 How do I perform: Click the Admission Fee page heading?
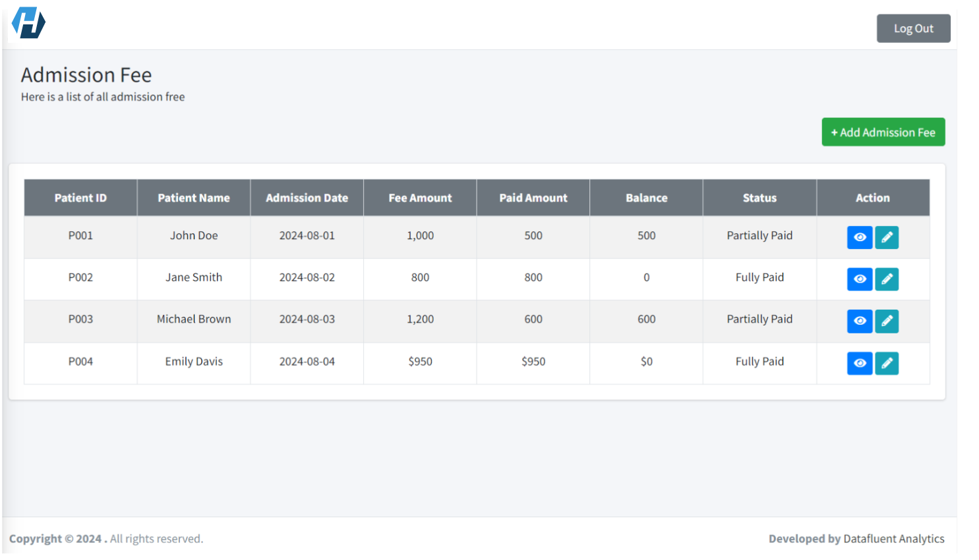tap(86, 75)
